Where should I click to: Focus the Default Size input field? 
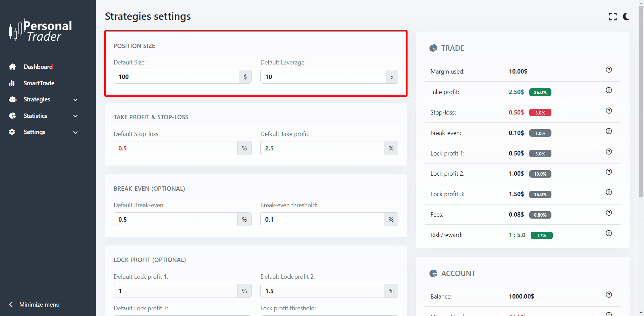pos(176,77)
